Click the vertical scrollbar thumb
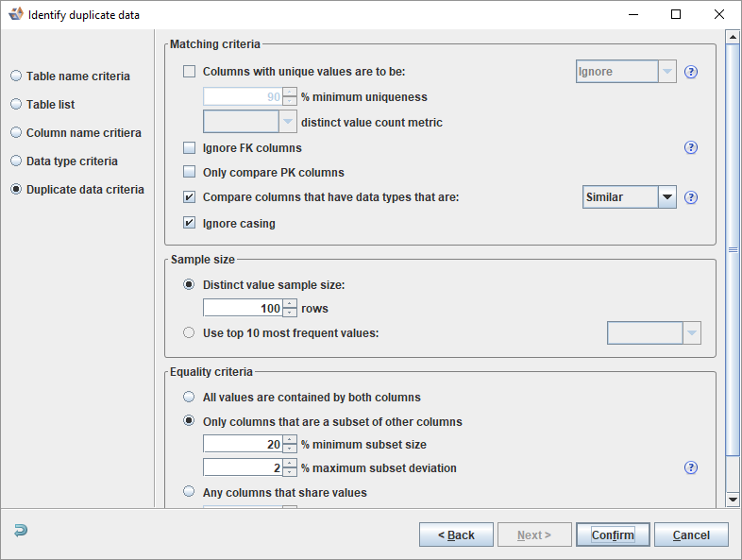The width and height of the screenshot is (742, 560). (x=733, y=250)
